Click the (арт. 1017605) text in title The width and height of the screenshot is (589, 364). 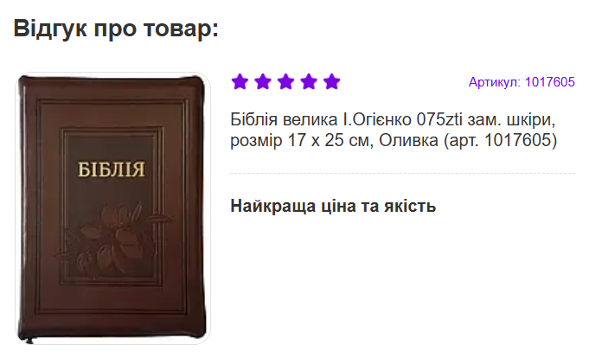501,140
